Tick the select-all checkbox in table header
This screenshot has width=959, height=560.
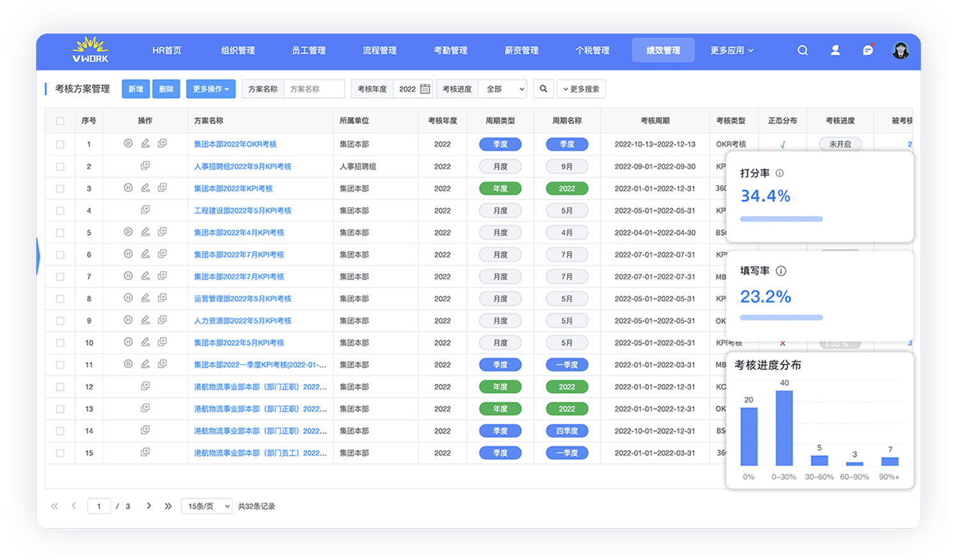coord(60,121)
